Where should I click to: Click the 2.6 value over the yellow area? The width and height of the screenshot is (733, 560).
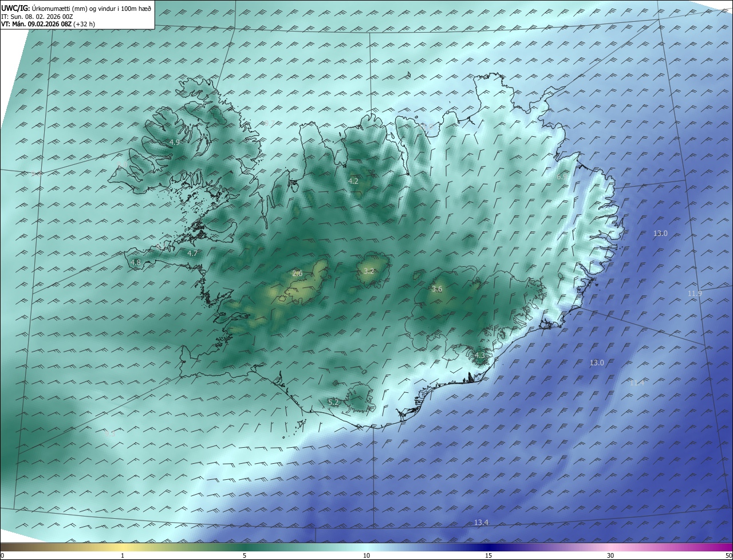(x=297, y=274)
